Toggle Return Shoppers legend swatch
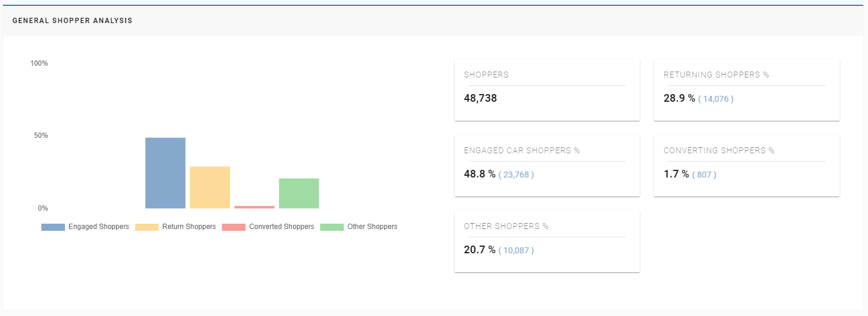This screenshot has width=868, height=316. [x=147, y=227]
